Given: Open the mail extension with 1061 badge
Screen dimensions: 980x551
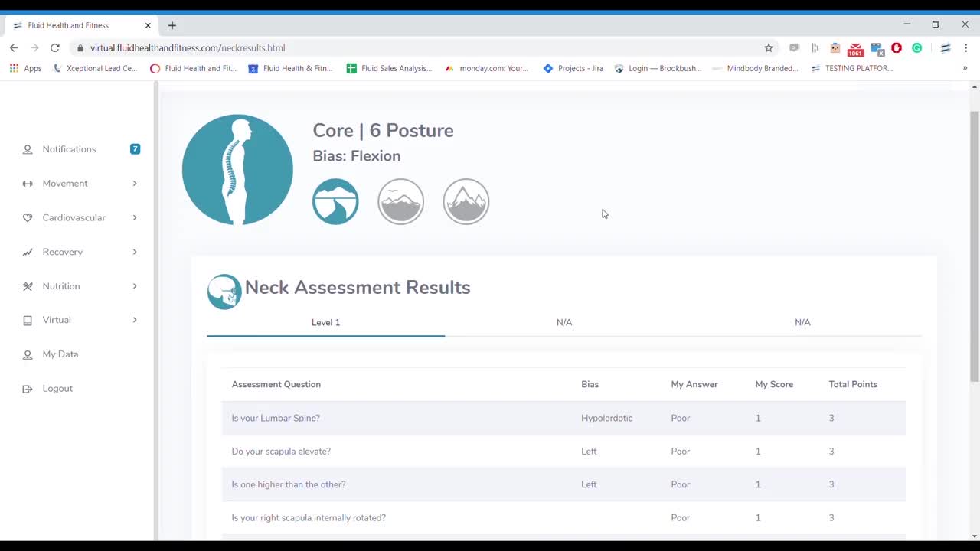Looking at the screenshot, I should pos(855,49).
